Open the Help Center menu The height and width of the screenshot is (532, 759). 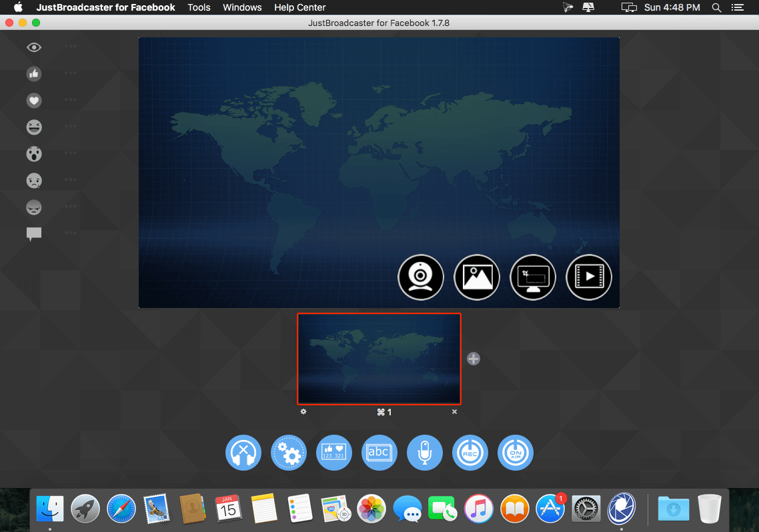tap(299, 7)
